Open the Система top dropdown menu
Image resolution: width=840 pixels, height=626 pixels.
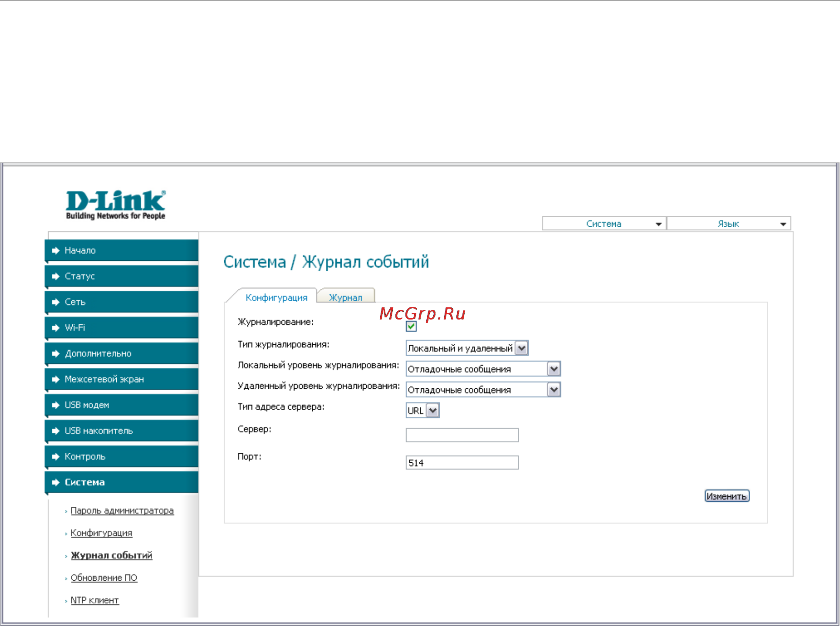604,224
